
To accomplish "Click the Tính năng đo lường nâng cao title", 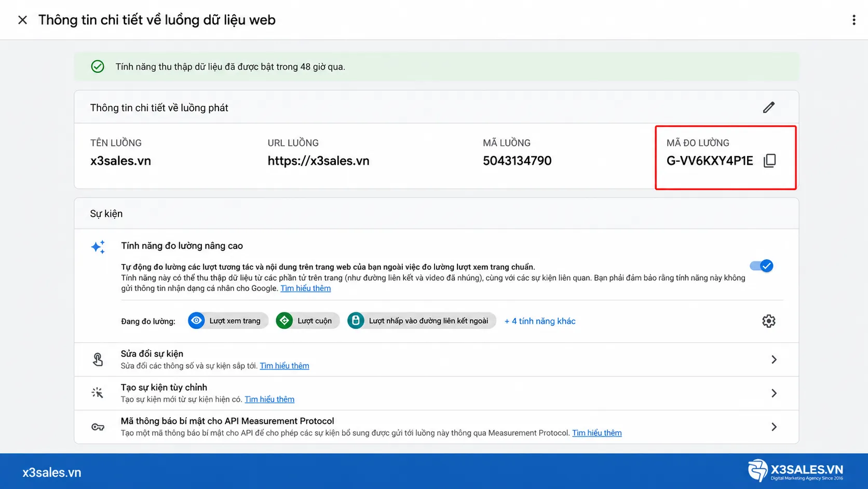I will point(182,246).
